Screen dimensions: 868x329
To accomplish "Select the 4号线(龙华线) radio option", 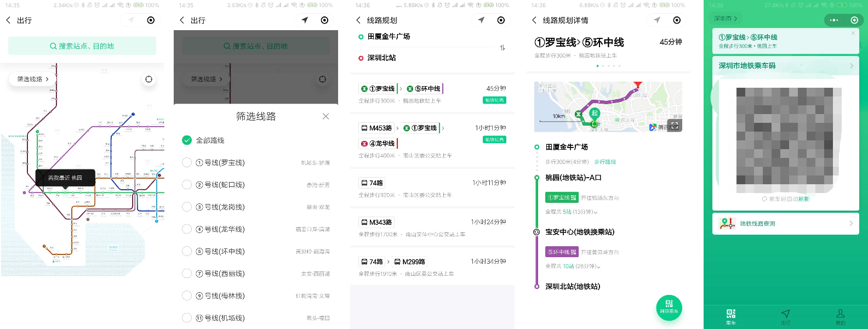I will coord(187,229).
